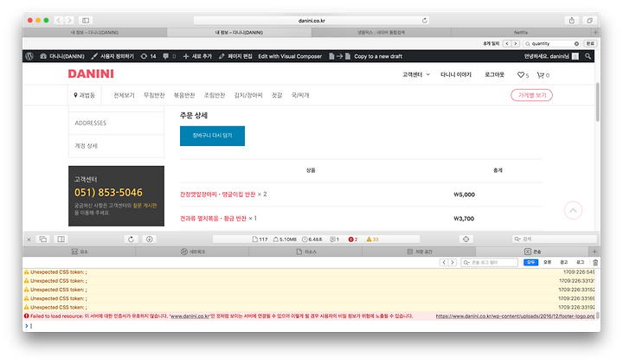Toggle the Safari sidebar button
Screen dimensions: 623x364
[x=86, y=20]
